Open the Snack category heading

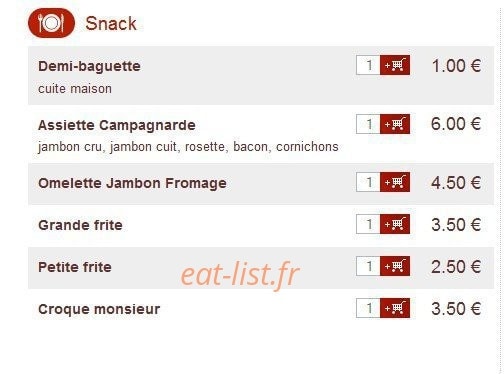[x=111, y=24]
